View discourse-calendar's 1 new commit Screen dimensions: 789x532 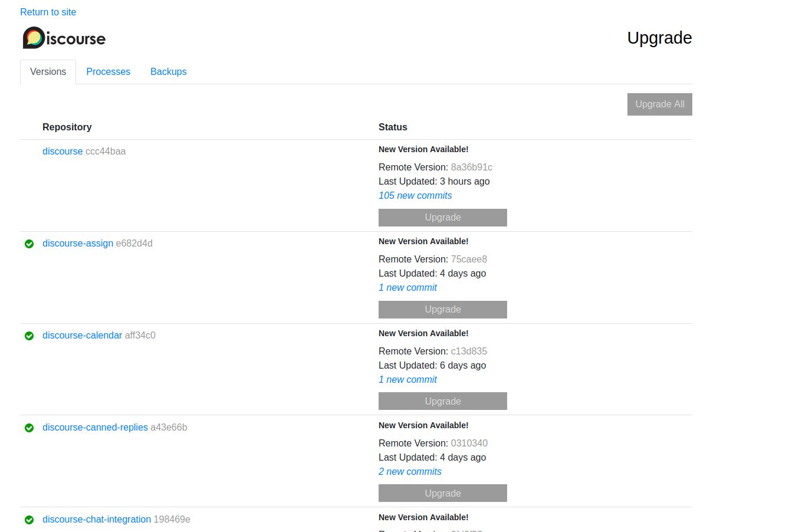[x=407, y=379]
